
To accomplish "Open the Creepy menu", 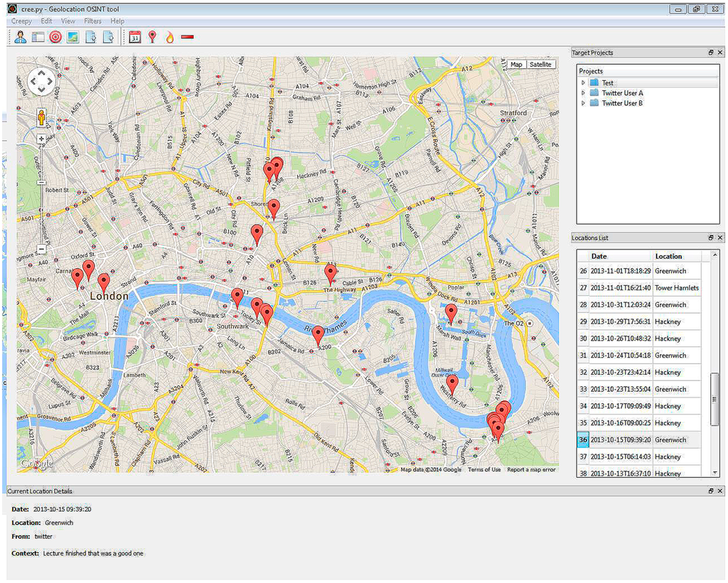I will click(21, 21).
